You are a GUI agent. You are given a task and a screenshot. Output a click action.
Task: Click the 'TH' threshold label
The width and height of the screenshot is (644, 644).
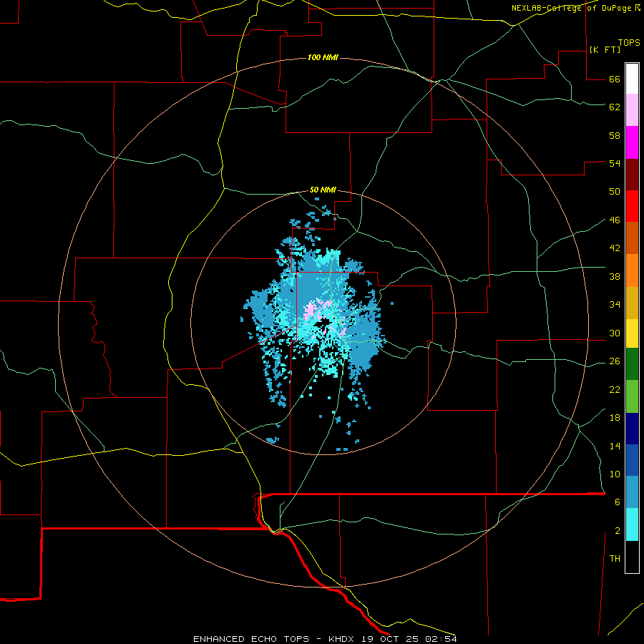(x=615, y=558)
